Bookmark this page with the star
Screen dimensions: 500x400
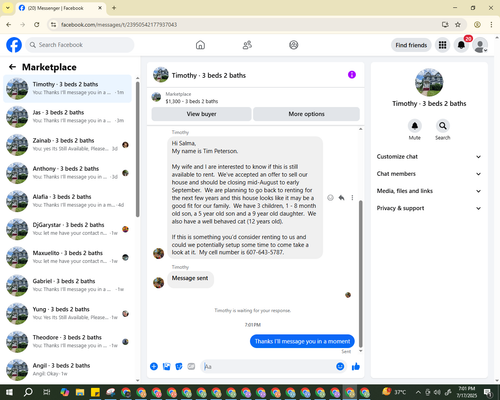pyautogui.click(x=458, y=24)
